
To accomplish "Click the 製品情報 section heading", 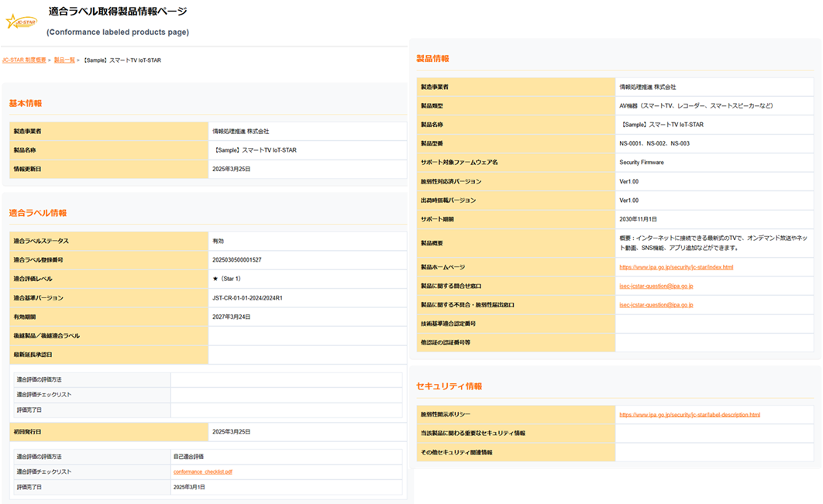I will click(x=432, y=59).
